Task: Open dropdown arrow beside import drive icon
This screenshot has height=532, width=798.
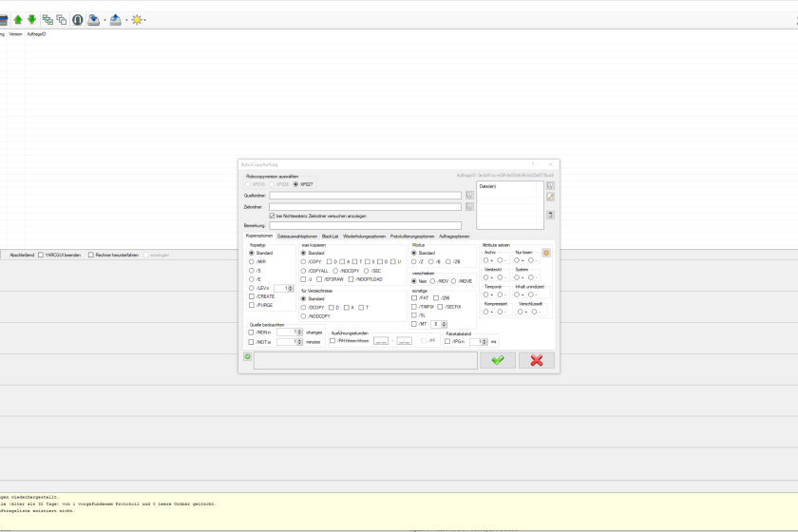Action: coord(104,20)
